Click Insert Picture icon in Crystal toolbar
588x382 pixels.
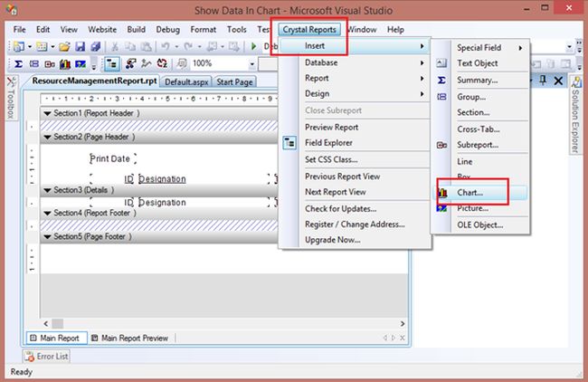(x=81, y=64)
